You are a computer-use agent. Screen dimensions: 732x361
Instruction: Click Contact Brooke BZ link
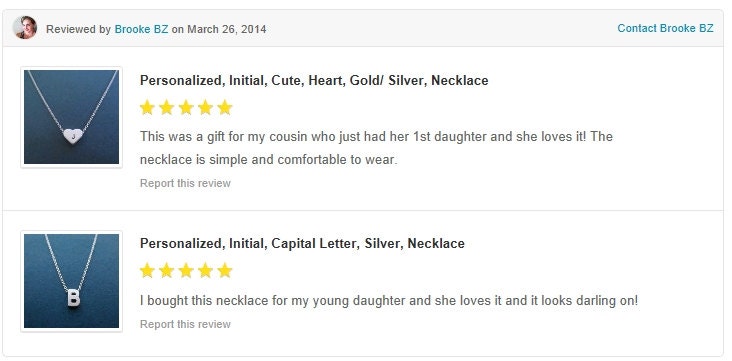tap(665, 28)
